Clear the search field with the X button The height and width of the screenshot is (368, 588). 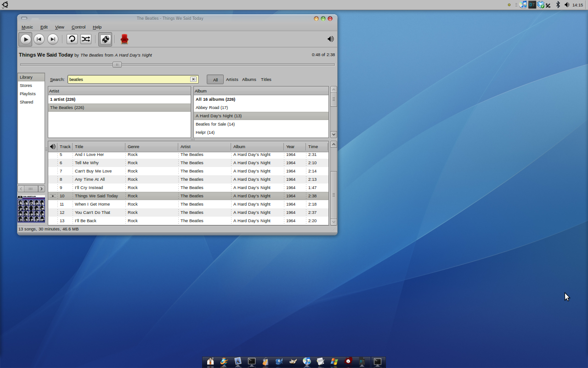(193, 79)
